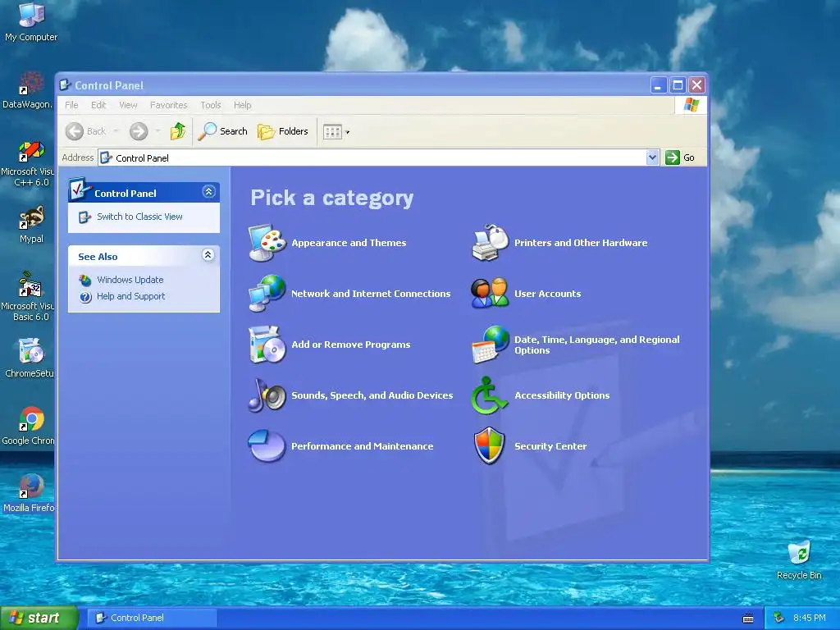Select Recycle Bin desktop icon
This screenshot has height=630, width=840.
[x=799, y=559]
